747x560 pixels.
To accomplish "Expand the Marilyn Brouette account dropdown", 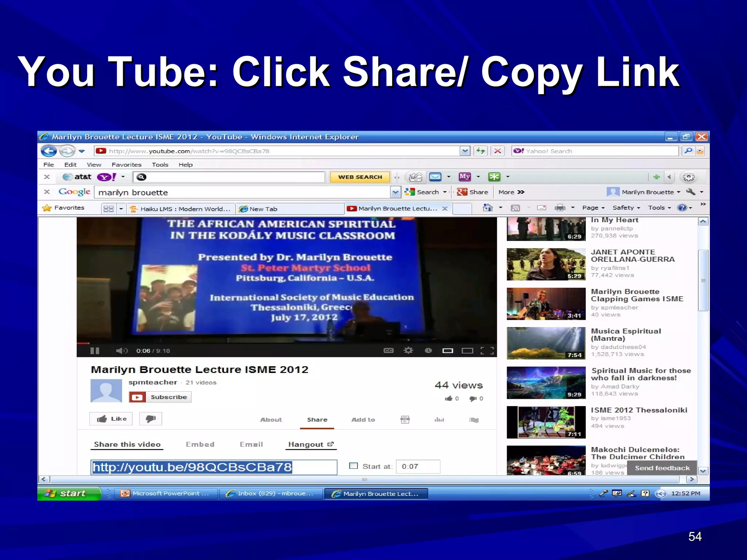I will [678, 192].
